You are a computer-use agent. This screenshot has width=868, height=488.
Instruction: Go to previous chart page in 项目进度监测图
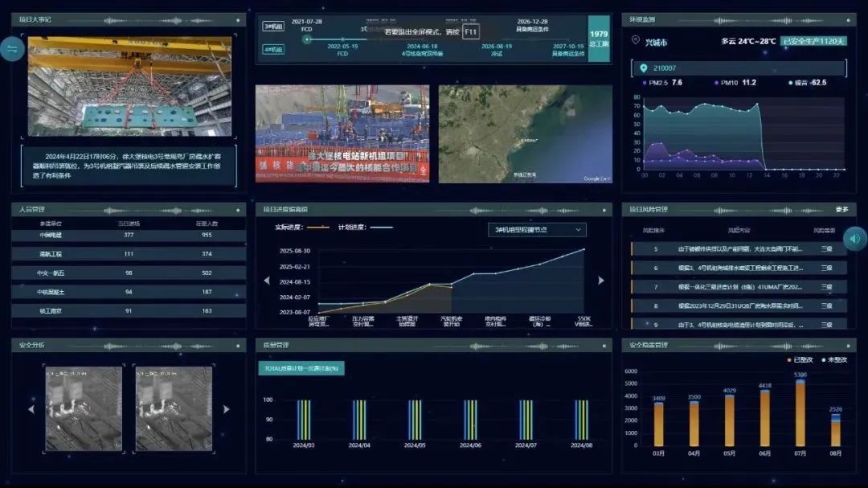pos(267,281)
